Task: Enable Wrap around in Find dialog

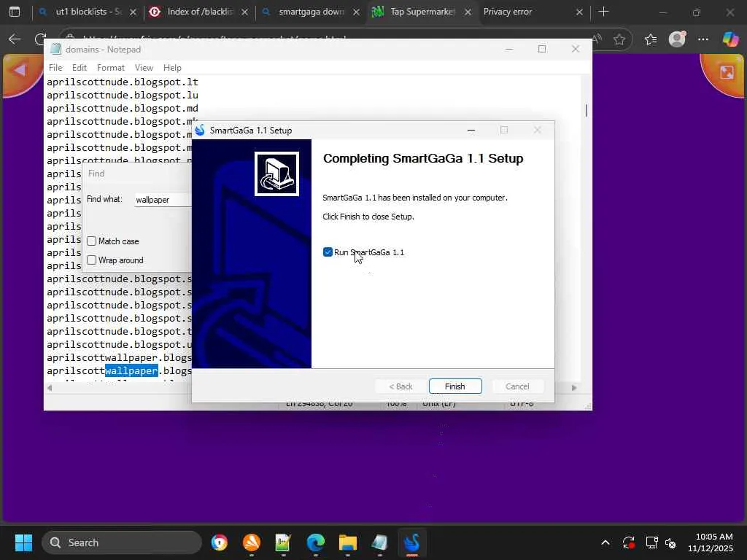Action: click(91, 260)
